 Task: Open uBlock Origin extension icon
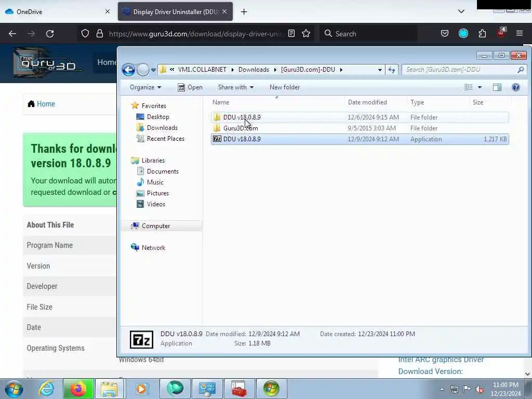point(501,33)
